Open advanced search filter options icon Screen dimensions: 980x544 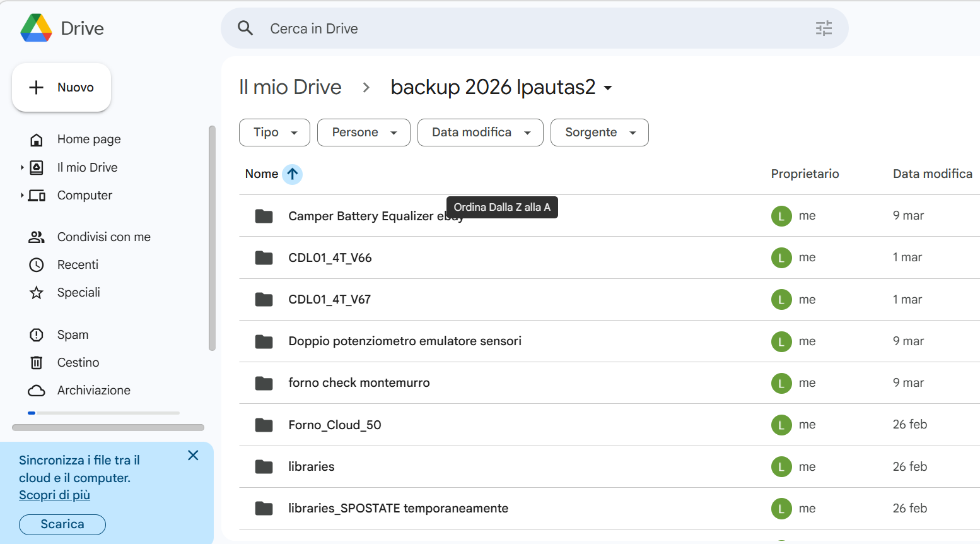click(824, 28)
